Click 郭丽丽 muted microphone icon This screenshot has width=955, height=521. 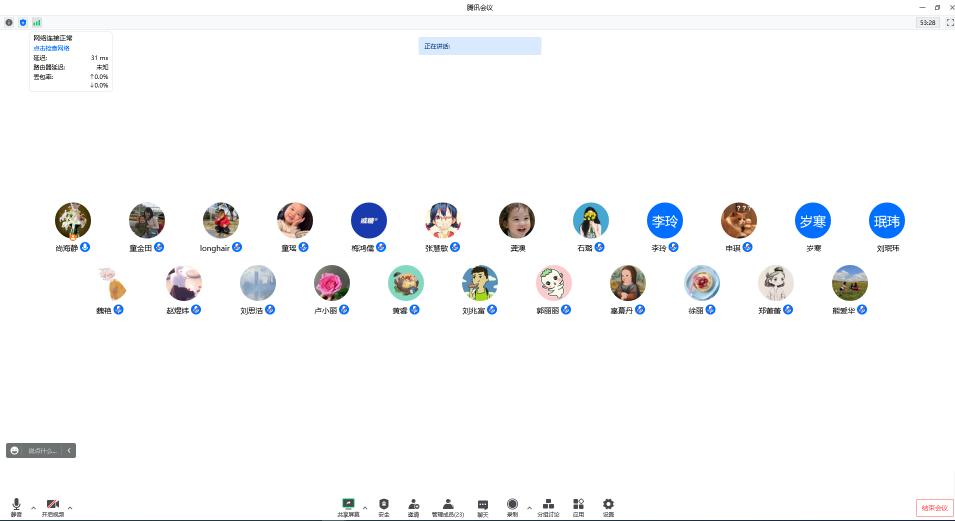click(566, 310)
